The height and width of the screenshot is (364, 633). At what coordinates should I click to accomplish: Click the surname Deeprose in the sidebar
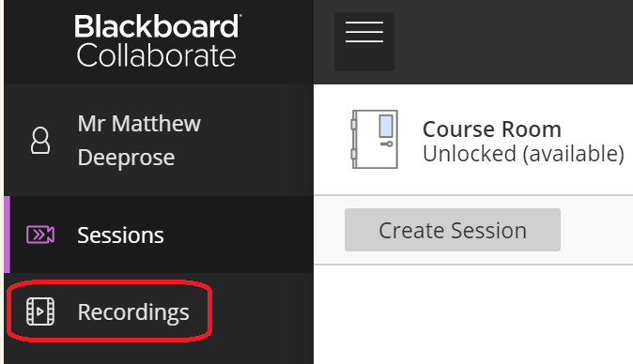(x=126, y=158)
